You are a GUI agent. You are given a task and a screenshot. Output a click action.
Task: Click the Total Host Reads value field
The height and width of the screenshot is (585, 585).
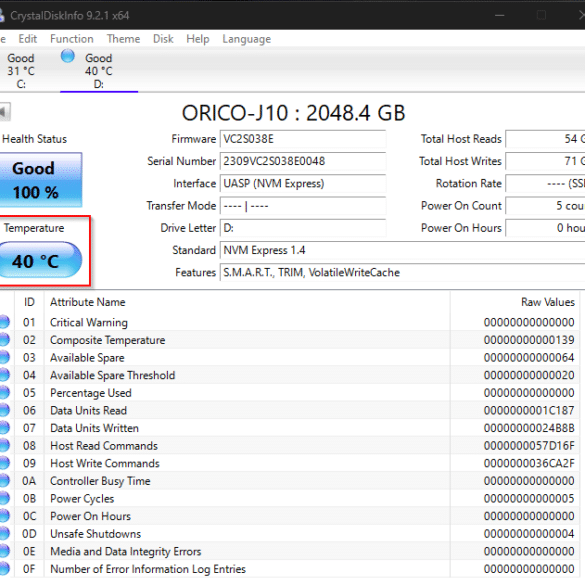(x=545, y=139)
